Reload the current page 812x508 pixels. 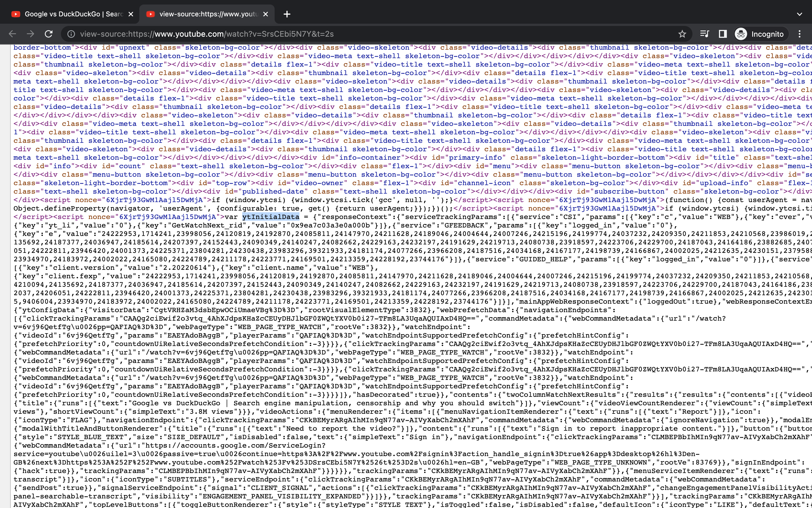pyautogui.click(x=49, y=34)
